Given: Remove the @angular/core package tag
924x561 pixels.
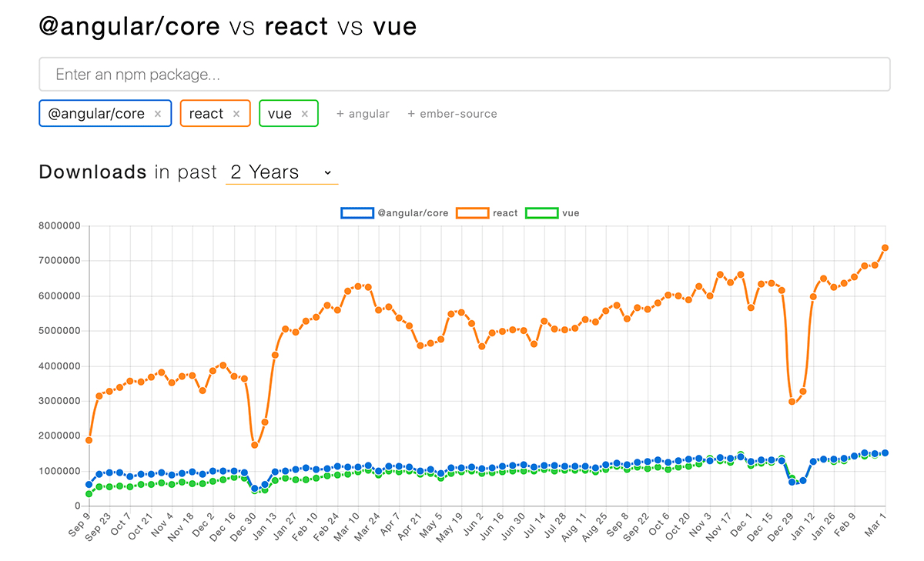Looking at the screenshot, I should point(158,113).
